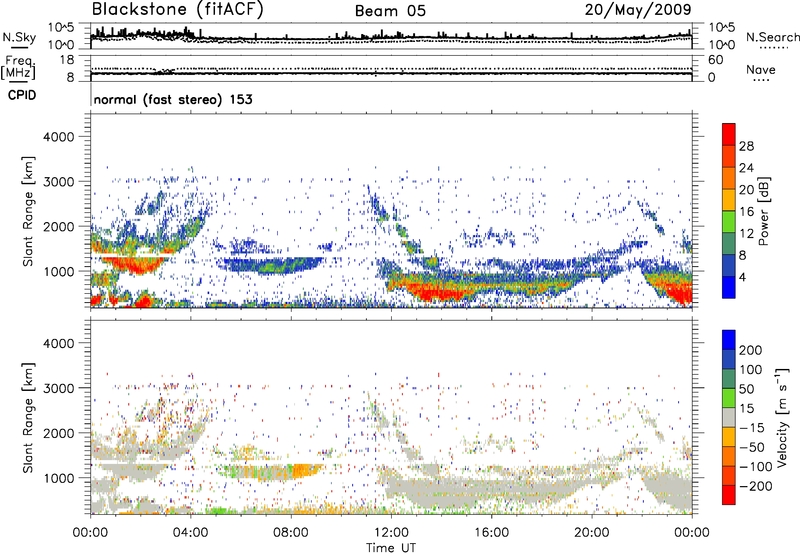Click the 'N.Search' legend label

click(772, 37)
